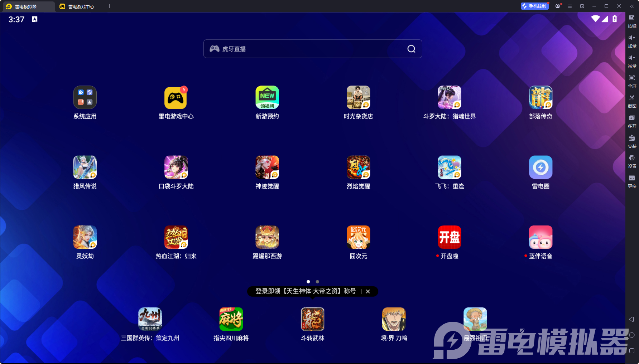Open emulator 设置 in the sidebar

click(632, 161)
